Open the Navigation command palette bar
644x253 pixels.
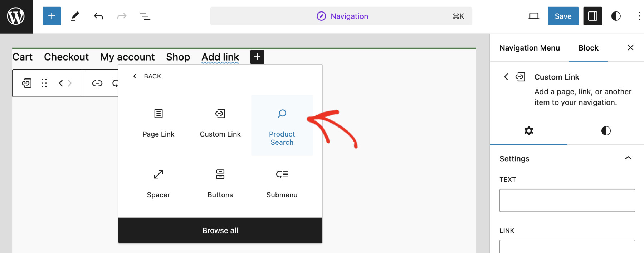pos(341,16)
